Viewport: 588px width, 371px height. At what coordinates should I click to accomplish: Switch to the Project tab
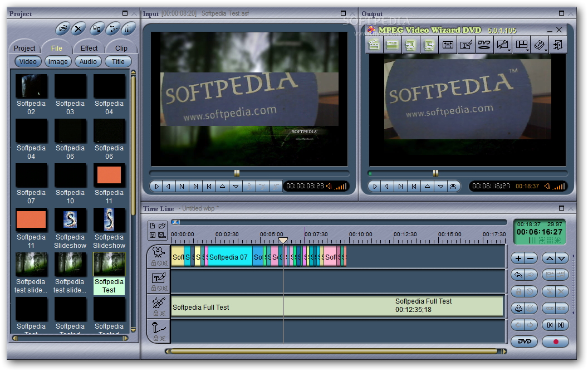24,48
